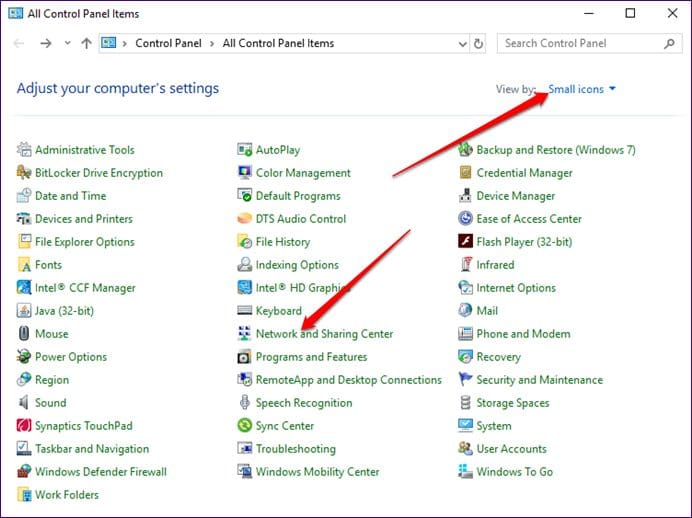Open the Windows Defender Firewall icon

point(24,471)
